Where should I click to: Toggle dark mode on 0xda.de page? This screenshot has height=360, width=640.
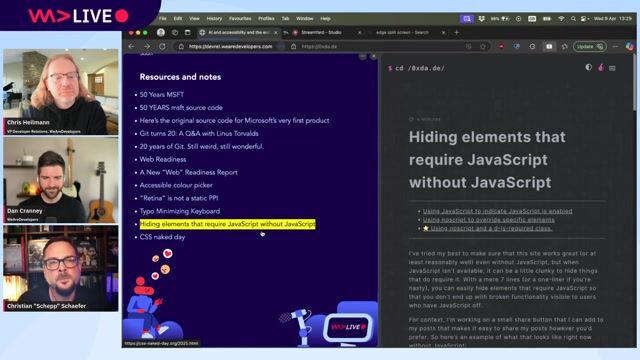(x=589, y=67)
